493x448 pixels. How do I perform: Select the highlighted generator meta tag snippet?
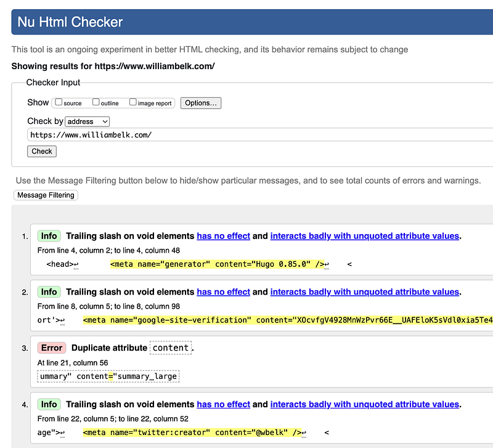coord(217,264)
